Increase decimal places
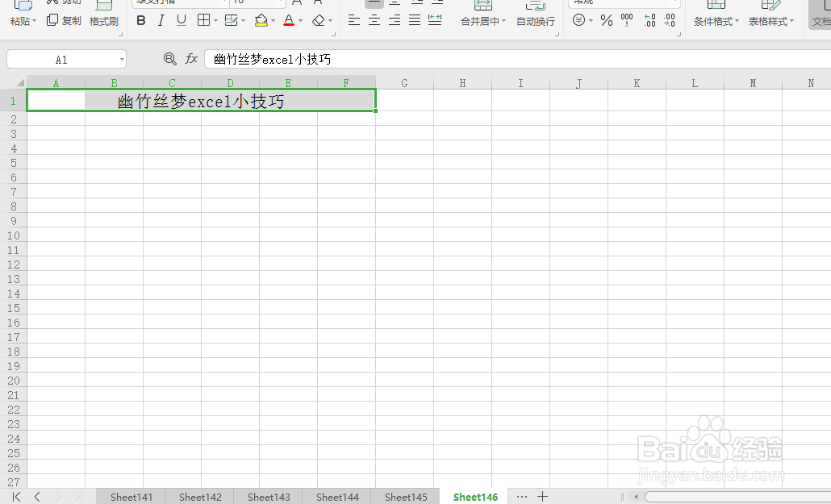Viewport: 831px width, 504px height. [649, 21]
